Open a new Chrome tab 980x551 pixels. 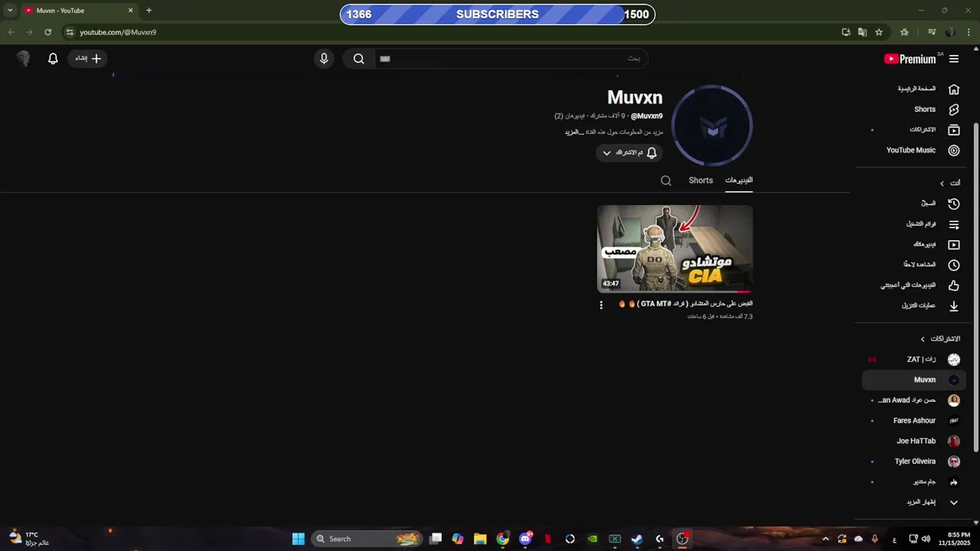pos(149,11)
